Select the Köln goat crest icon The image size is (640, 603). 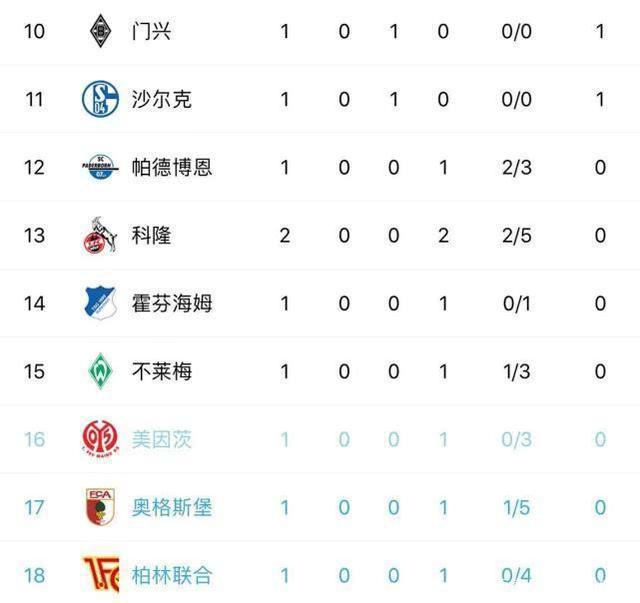point(100,236)
